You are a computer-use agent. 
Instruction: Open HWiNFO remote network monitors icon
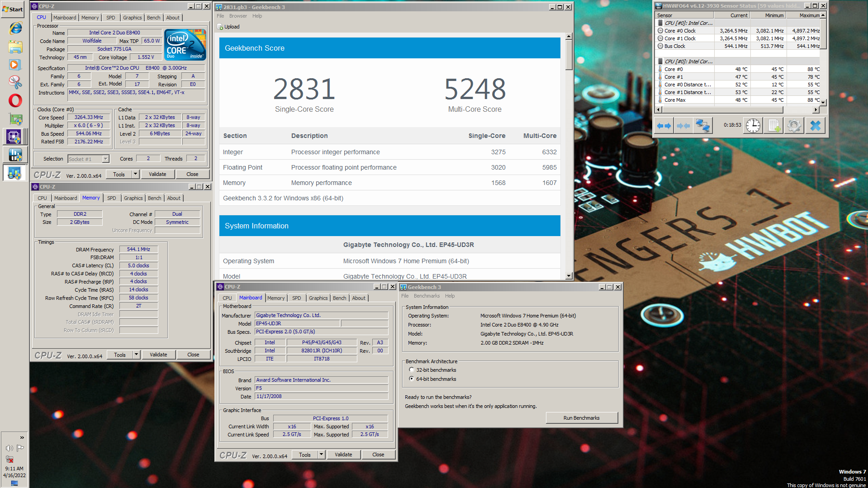pos(702,126)
